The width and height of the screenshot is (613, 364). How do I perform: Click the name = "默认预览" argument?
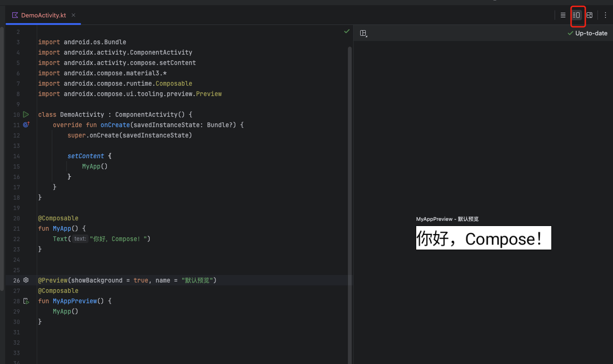pyautogui.click(x=184, y=280)
